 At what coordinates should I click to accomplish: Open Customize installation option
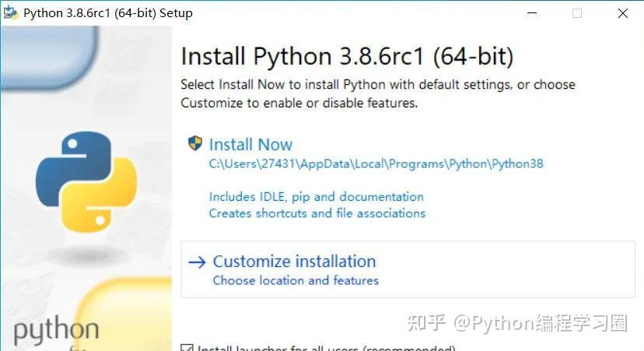tap(294, 261)
